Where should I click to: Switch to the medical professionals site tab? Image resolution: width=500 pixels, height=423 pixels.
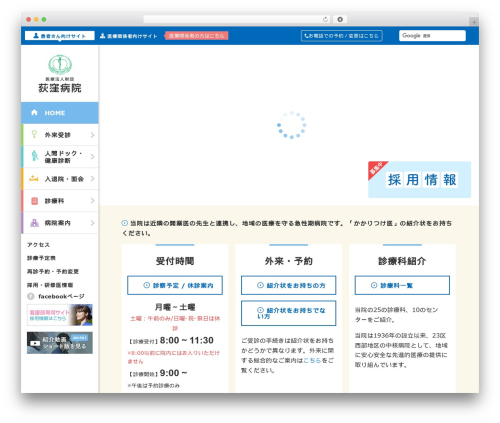(x=129, y=36)
